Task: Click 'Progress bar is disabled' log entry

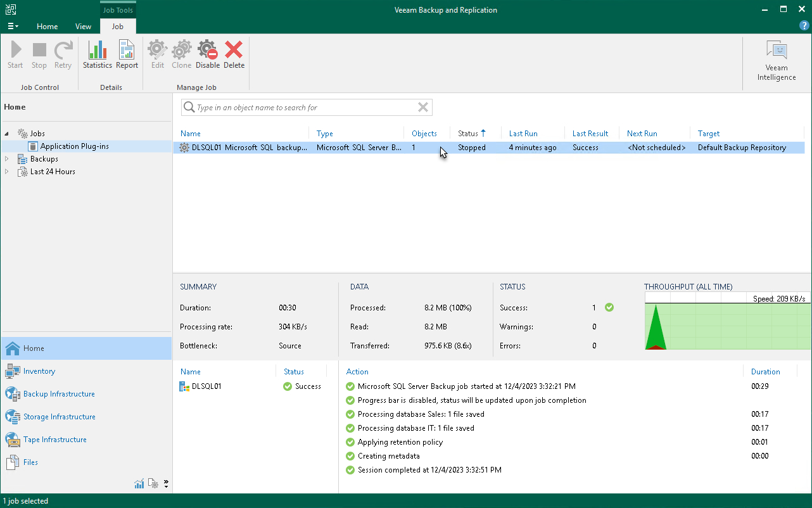Action: (x=472, y=400)
